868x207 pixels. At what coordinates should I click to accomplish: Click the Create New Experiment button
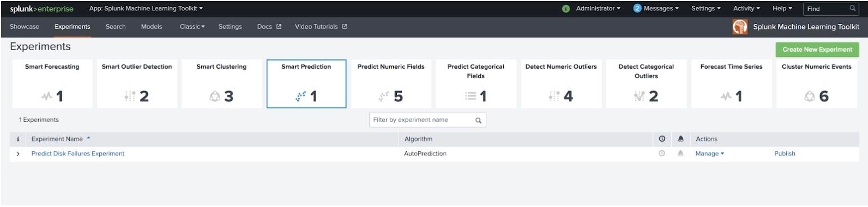(x=817, y=50)
